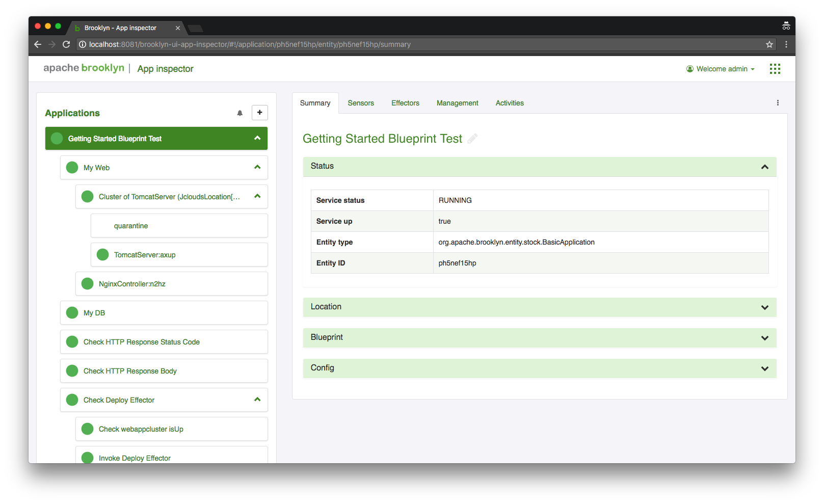Collapse the Check Deploy Effector node
This screenshot has height=504, width=824.
[257, 400]
